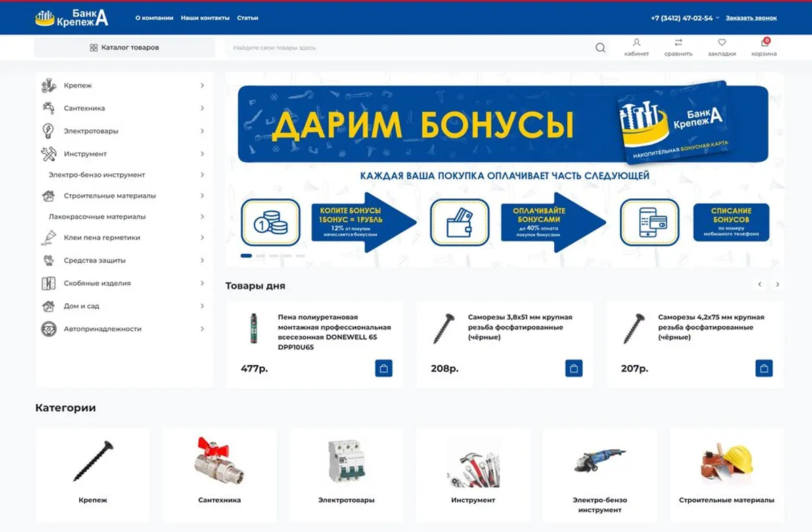
Task: Open the Статьи page
Action: click(248, 18)
